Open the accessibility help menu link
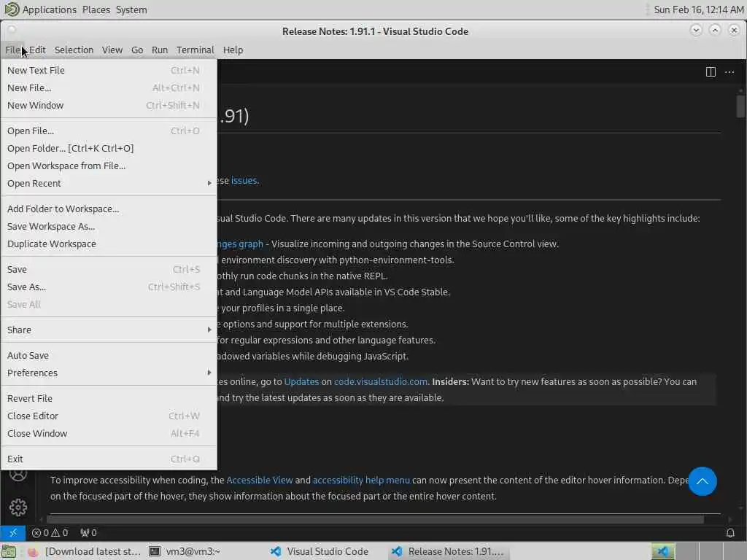 (x=361, y=480)
